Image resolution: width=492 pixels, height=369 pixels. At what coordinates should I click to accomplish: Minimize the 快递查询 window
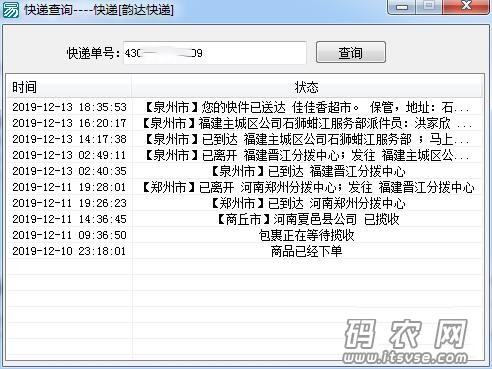click(403, 7)
